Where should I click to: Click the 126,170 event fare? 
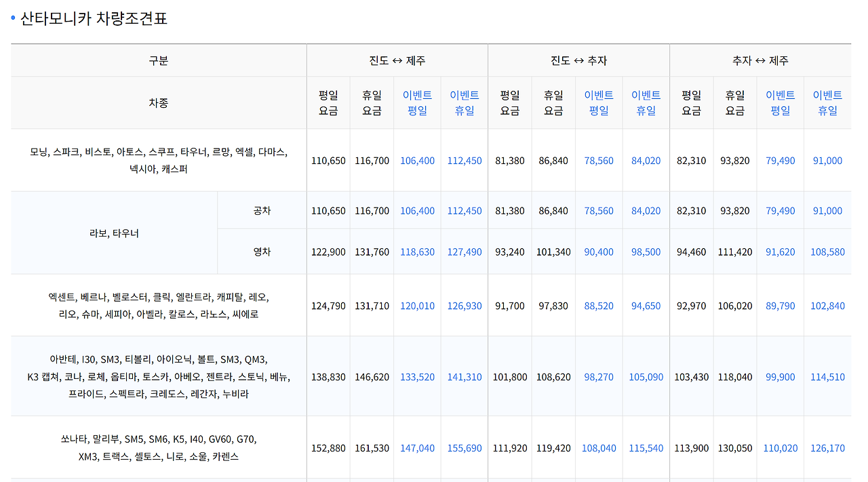(827, 448)
